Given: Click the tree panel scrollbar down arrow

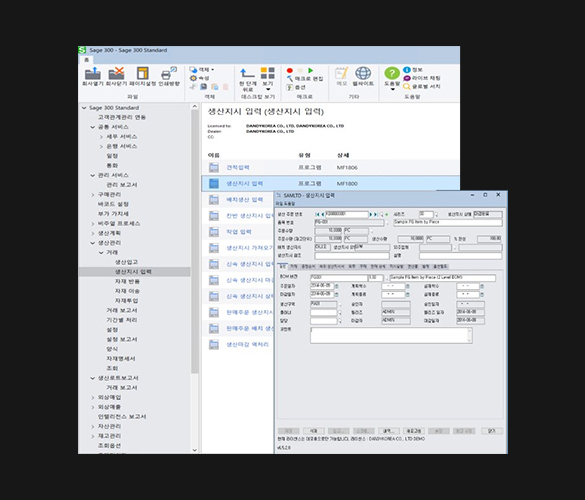Looking at the screenshot, I should click(x=194, y=450).
